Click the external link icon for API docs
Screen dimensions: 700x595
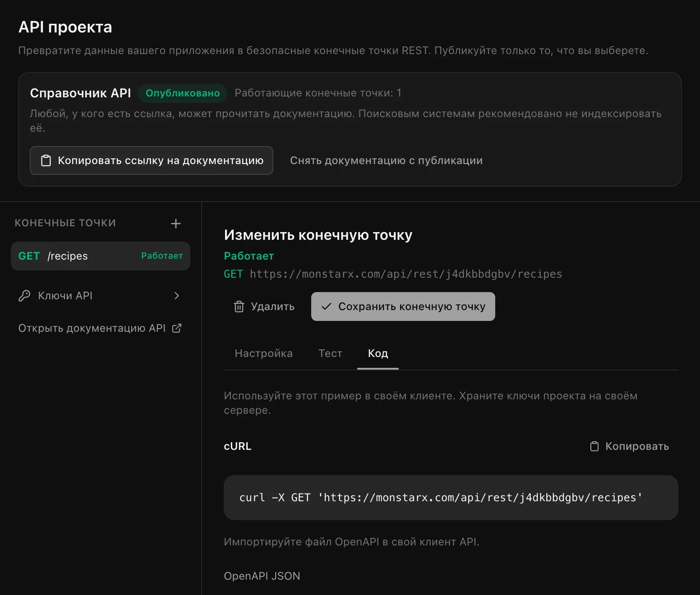coord(177,328)
